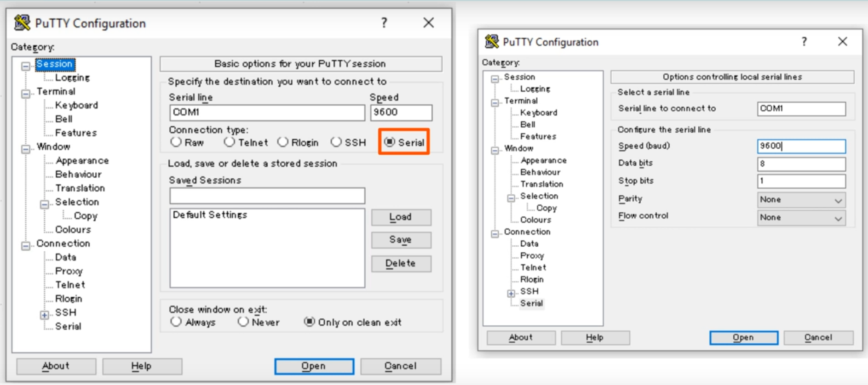Choose the SSH connection type radio button

[336, 142]
